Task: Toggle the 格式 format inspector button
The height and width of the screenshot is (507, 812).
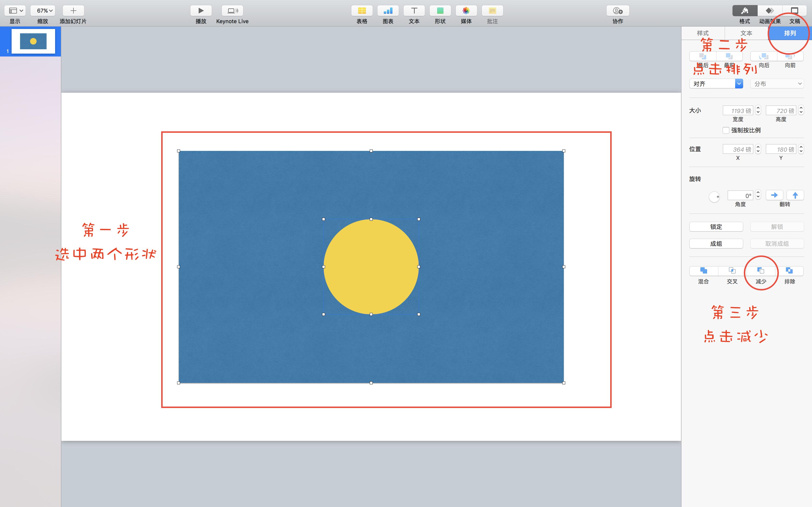Action: 745,11
